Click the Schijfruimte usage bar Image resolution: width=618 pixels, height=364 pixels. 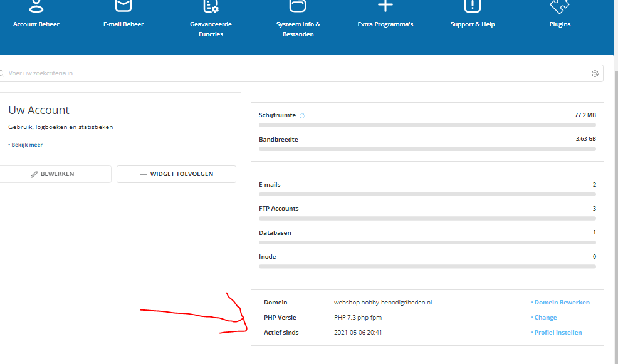[427, 125]
